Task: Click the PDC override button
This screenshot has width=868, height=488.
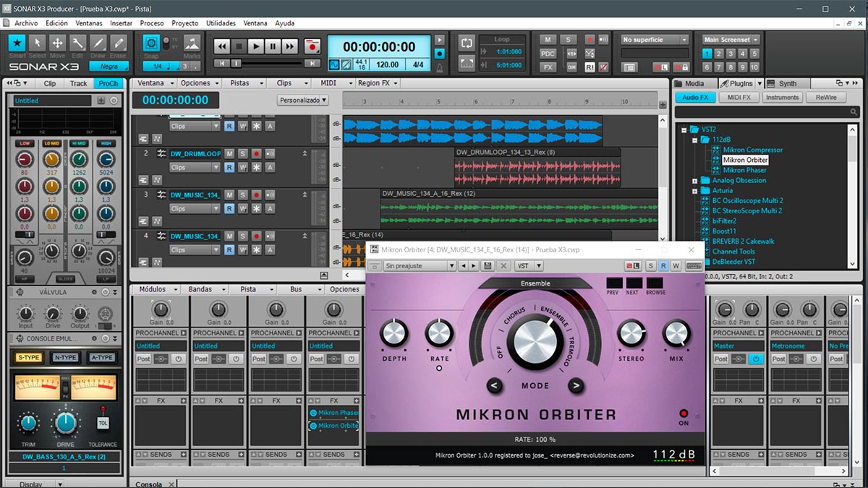Action: [x=548, y=53]
